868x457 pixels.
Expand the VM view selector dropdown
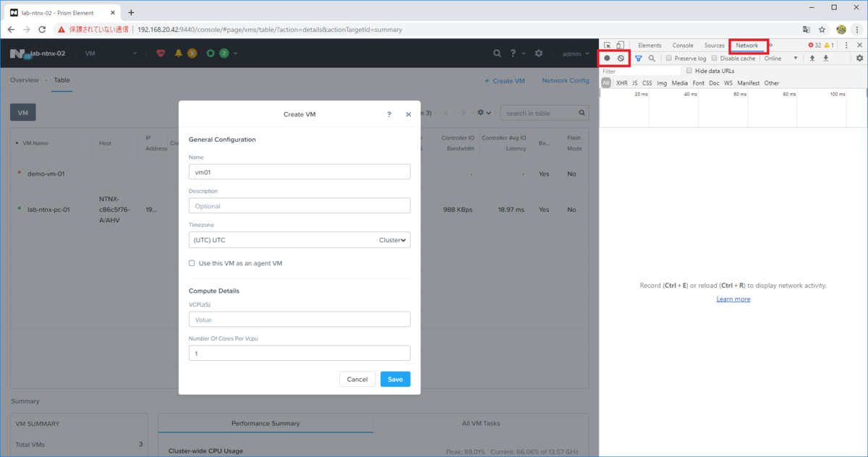[111, 54]
